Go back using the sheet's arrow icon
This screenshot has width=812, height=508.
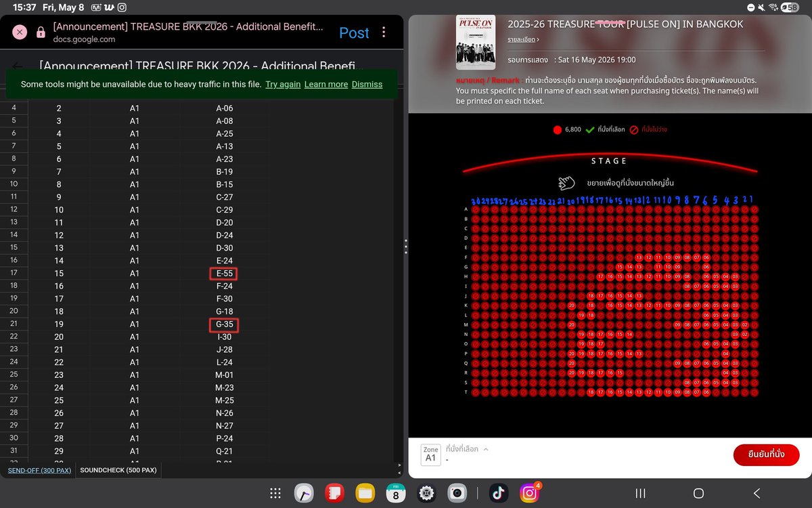(x=18, y=66)
